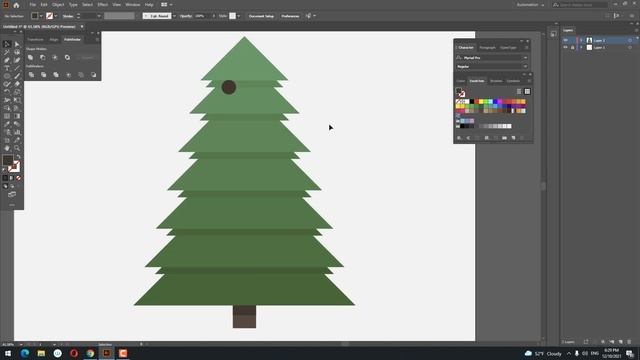Select the Magic Wand tool
The image size is (640, 360).
coord(7,52)
